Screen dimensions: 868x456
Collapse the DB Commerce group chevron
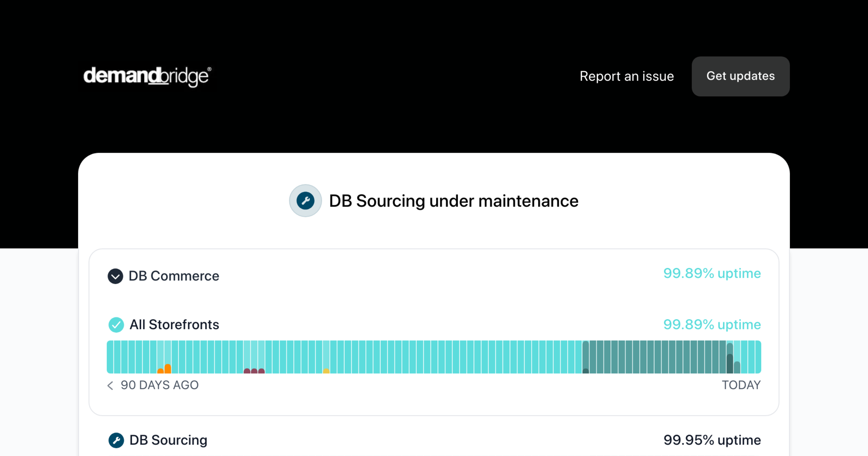pyautogui.click(x=115, y=276)
